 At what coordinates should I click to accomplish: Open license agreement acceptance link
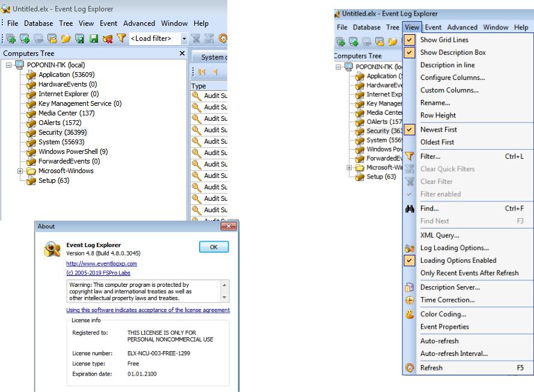pyautogui.click(x=148, y=310)
